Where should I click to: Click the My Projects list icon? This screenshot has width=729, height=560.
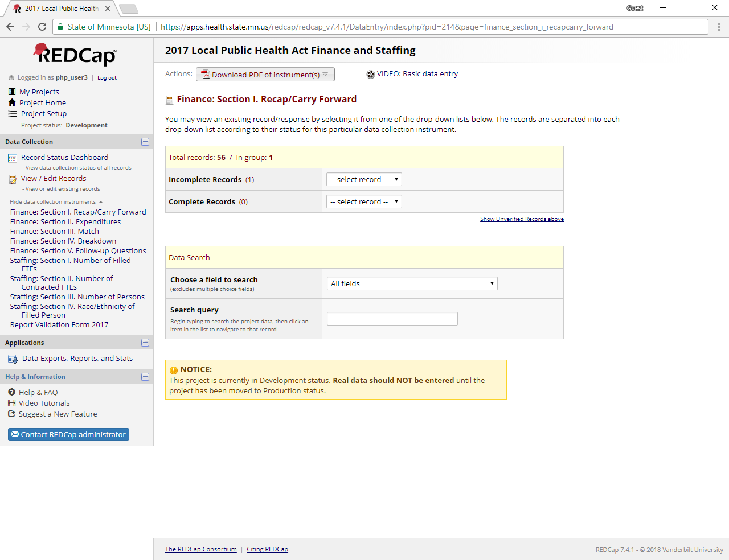coord(12,92)
